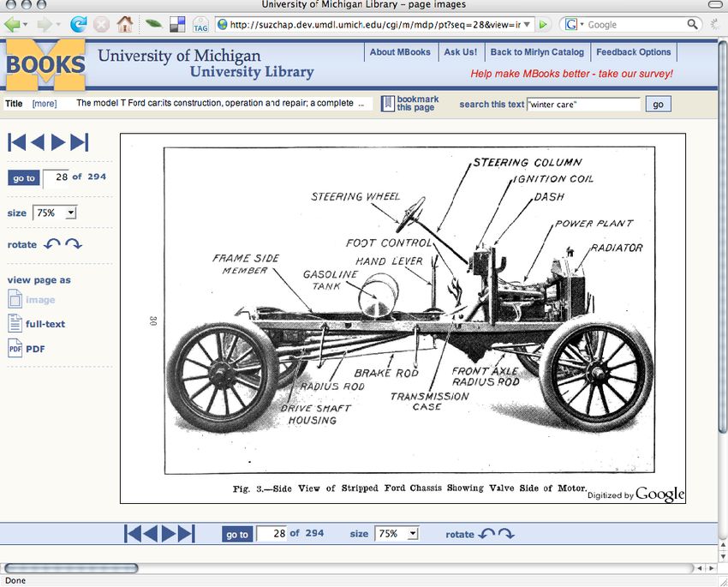Click the green leaf toolbar icon
The height and width of the screenshot is (587, 728).
point(153,23)
